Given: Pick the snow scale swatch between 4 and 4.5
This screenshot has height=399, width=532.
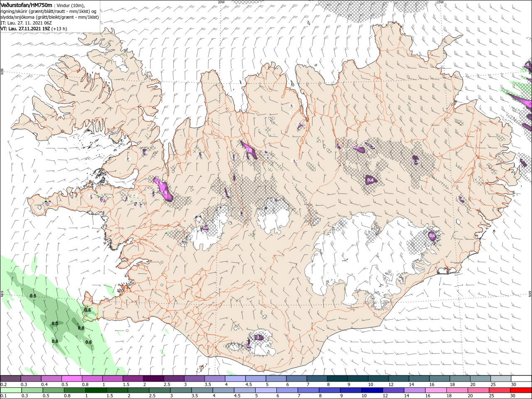Looking at the screenshot, I should (x=235, y=379).
